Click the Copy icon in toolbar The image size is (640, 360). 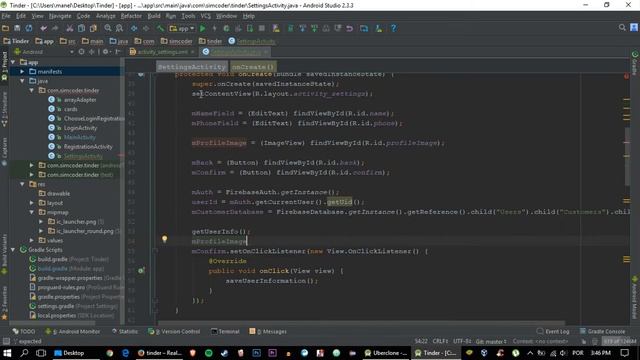[x=82, y=29]
